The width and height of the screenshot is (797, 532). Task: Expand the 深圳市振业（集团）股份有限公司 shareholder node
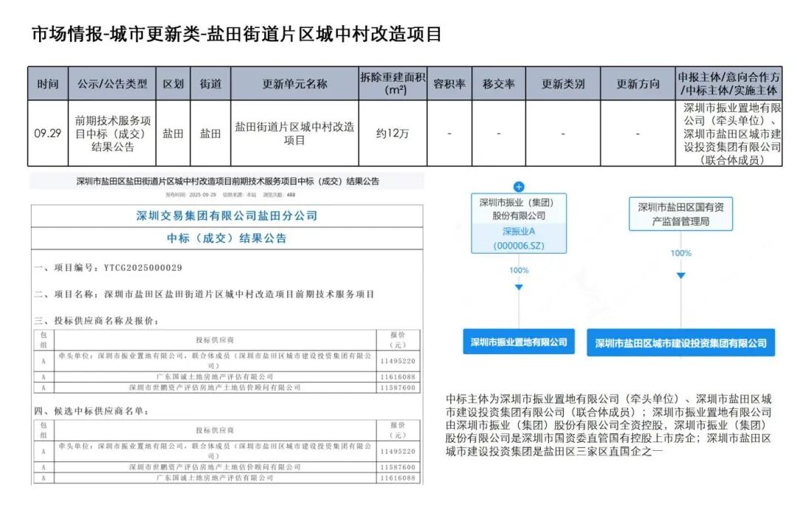(518, 209)
